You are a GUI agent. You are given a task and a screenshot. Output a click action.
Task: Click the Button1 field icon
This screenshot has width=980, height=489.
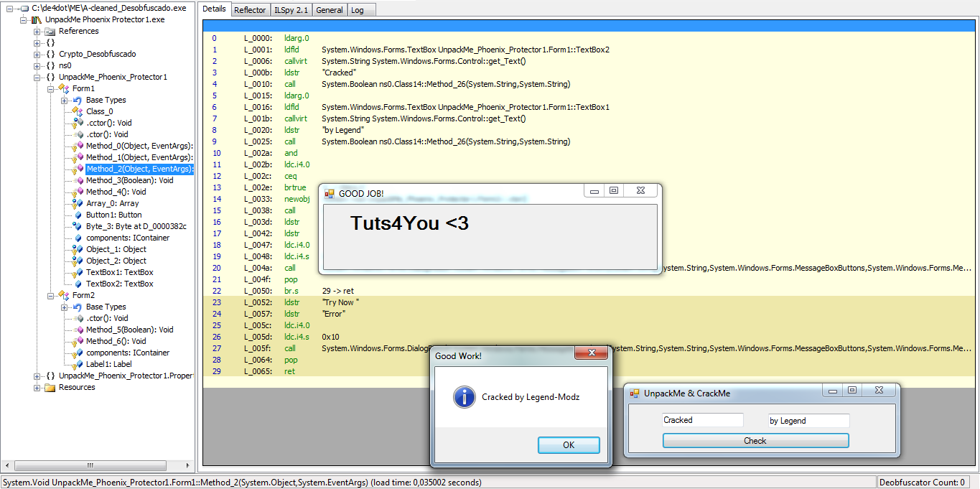[78, 215]
